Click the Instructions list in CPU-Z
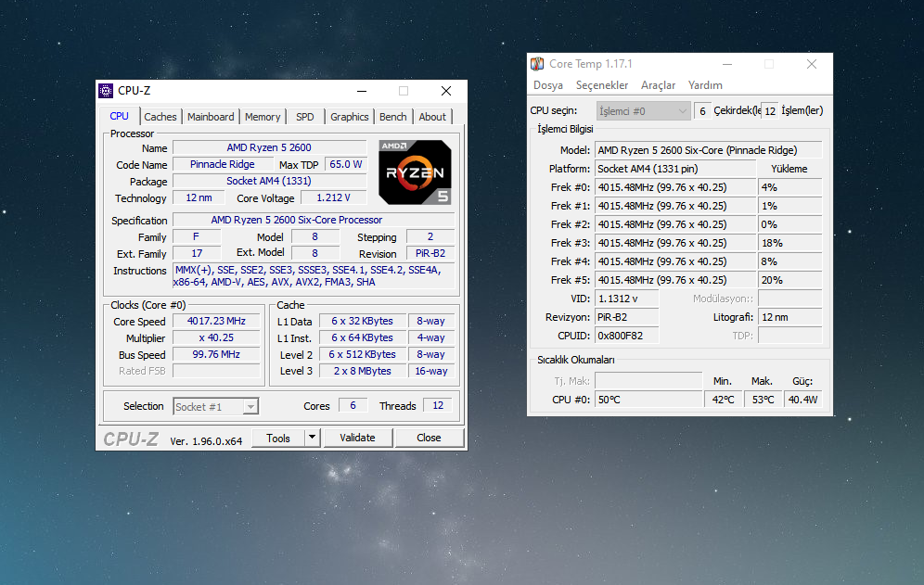This screenshot has height=585, width=924. (x=314, y=275)
